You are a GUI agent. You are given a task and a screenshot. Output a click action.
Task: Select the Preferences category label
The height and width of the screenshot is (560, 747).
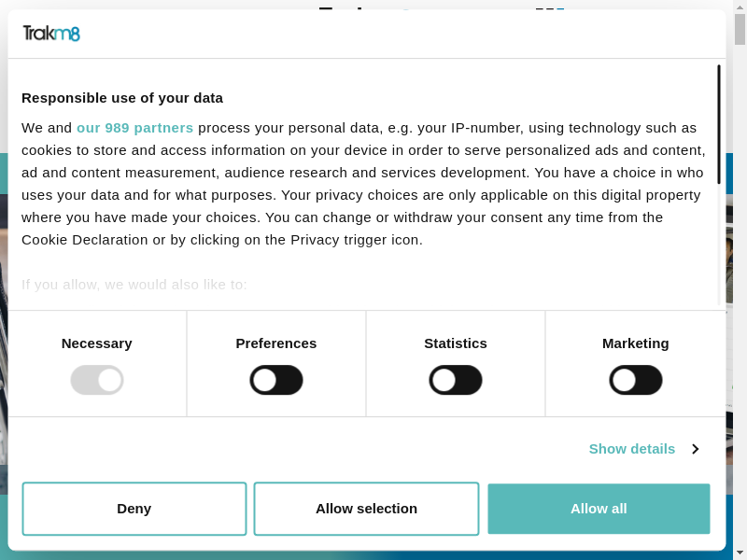click(276, 343)
